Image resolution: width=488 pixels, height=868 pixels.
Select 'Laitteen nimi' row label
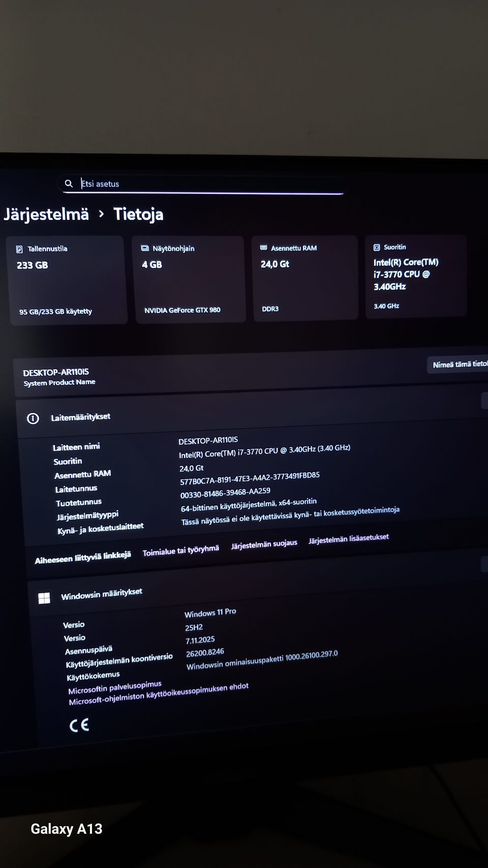[76, 447]
